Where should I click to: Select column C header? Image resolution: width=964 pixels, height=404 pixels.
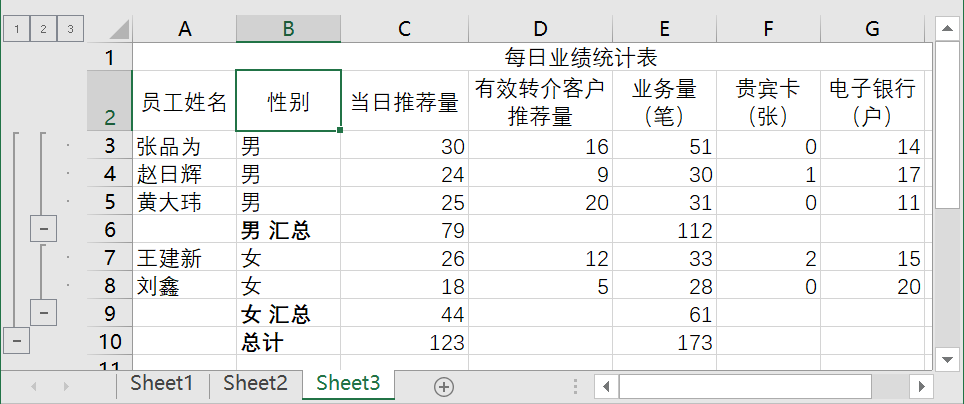[404, 29]
